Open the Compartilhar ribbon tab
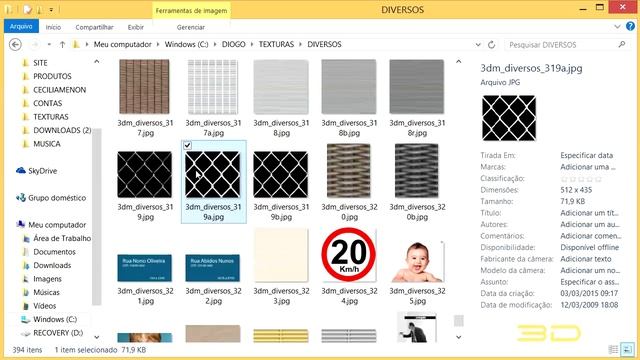Image resolution: width=640 pixels, height=360 pixels. (x=94, y=27)
